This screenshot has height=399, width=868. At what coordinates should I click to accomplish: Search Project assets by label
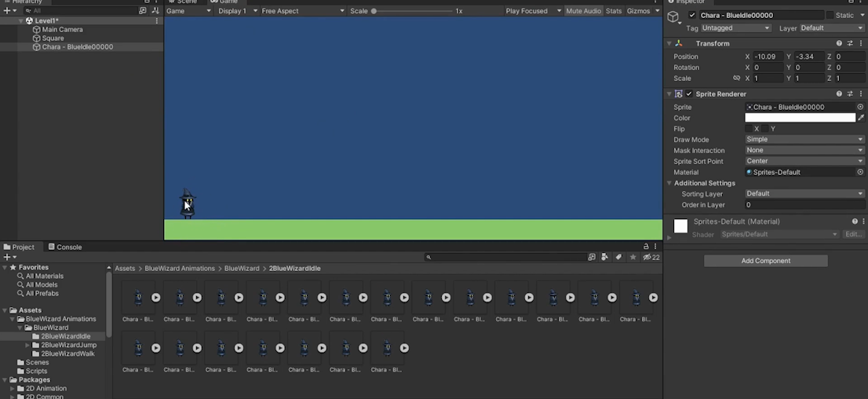pyautogui.click(x=618, y=257)
